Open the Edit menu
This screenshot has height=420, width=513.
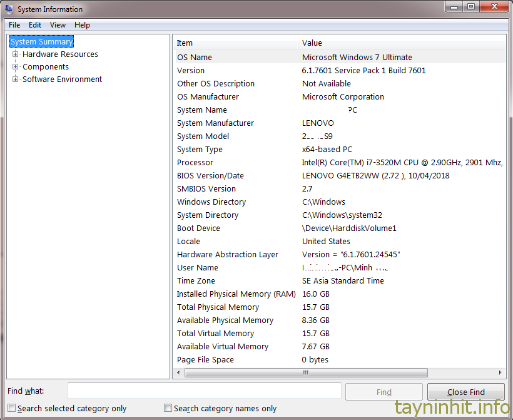point(35,25)
